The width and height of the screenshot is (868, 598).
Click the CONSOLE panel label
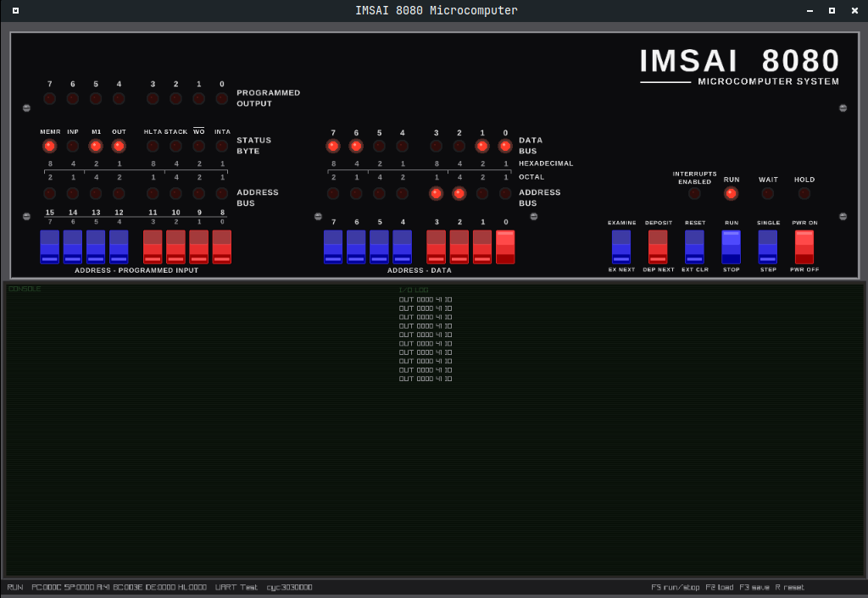tap(25, 289)
